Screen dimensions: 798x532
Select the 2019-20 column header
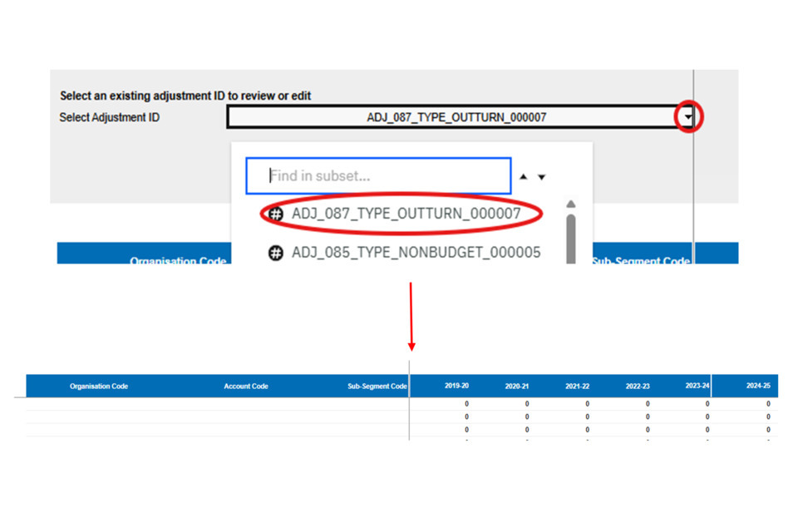pos(456,387)
